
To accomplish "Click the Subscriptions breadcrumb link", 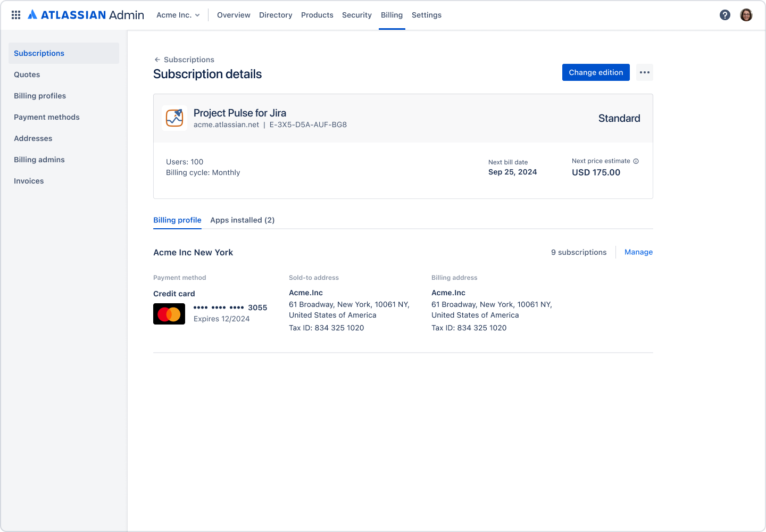I will tap(189, 60).
